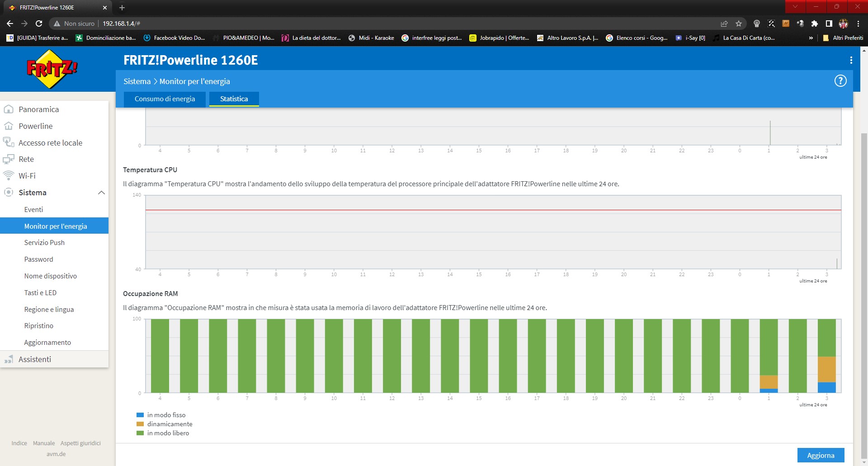Screen dimensions: 868x466
Task: Open the help question mark icon
Action: [840, 81]
